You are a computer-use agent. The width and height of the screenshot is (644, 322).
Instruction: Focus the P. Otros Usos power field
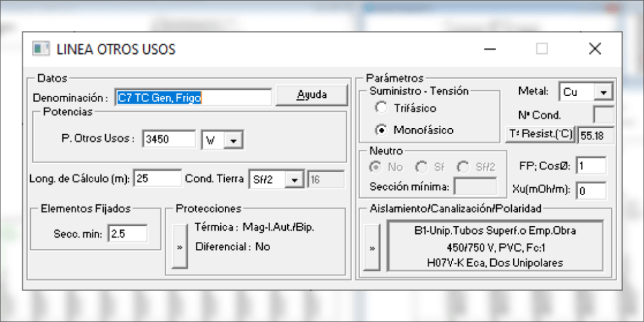(168, 139)
